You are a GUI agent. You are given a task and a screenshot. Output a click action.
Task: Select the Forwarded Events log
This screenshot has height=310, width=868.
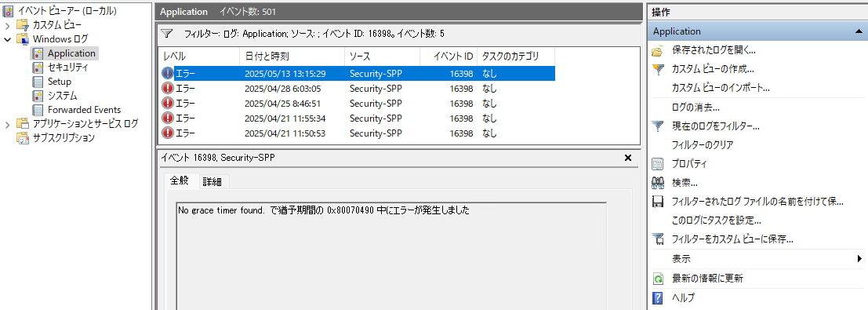(x=84, y=110)
